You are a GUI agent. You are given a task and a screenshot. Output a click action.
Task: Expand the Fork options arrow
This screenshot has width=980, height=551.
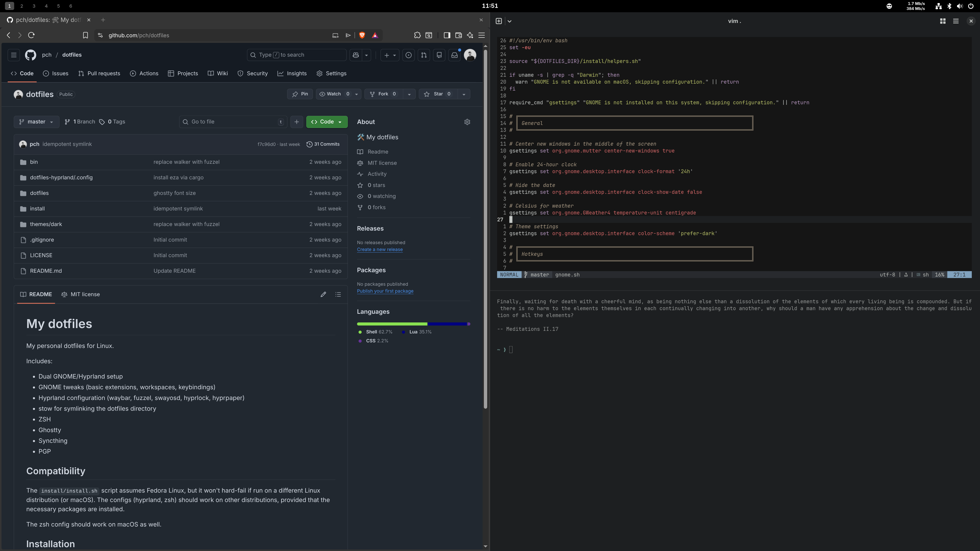pos(409,94)
